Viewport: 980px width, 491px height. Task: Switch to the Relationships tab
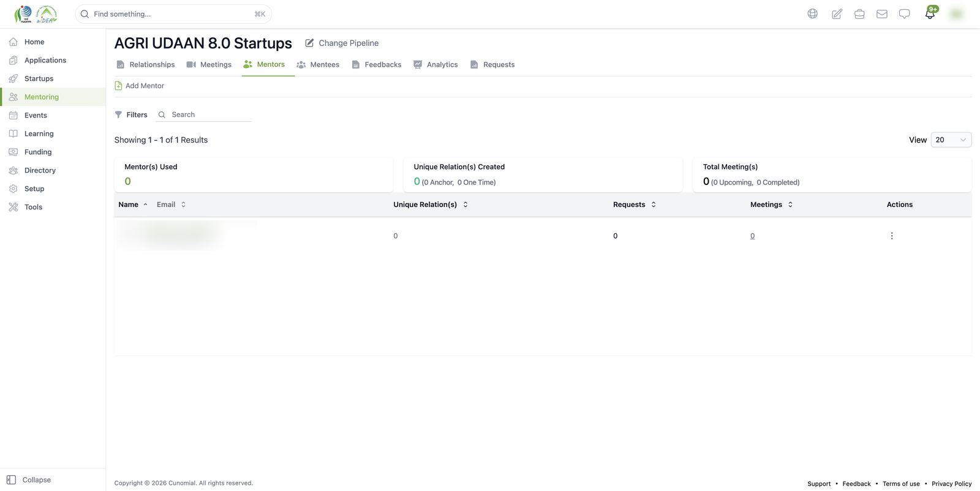145,64
